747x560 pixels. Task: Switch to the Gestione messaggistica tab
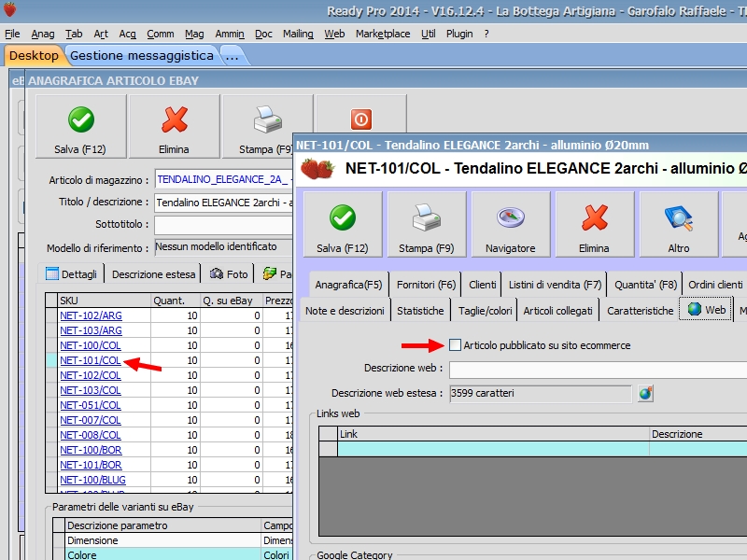(x=141, y=56)
